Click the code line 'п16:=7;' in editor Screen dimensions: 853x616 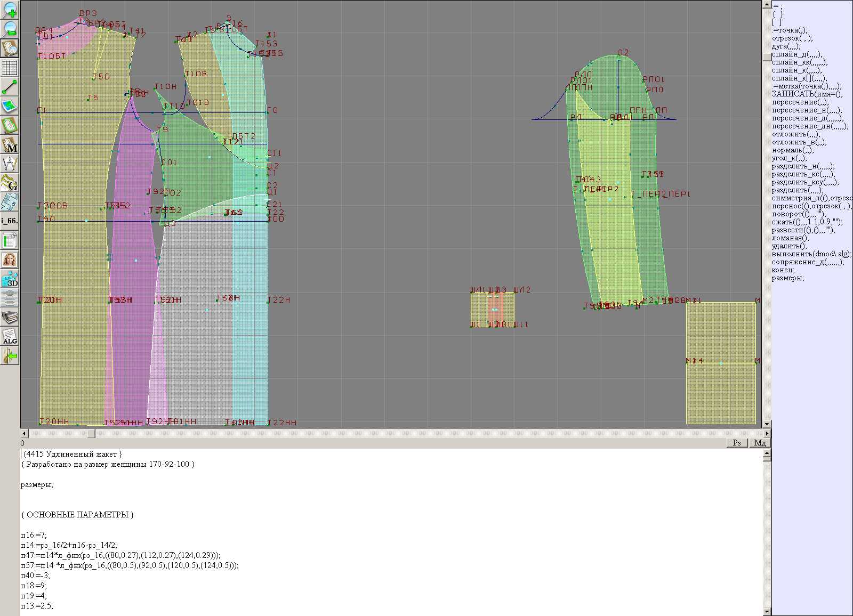[34, 535]
